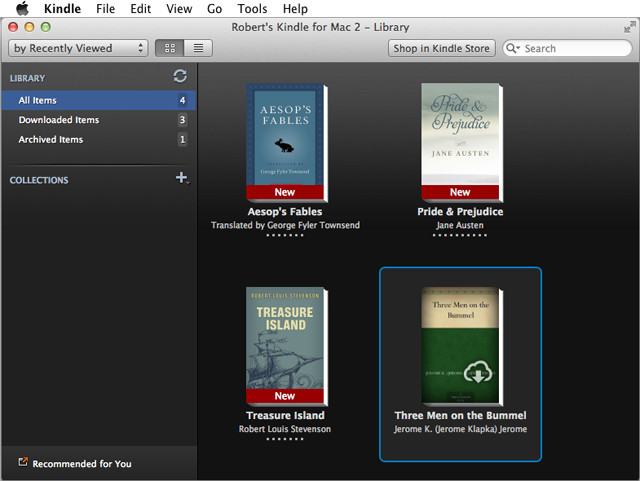Click the New banner on Pride & Prejudice
The height and width of the screenshot is (481, 640).
pos(460,192)
